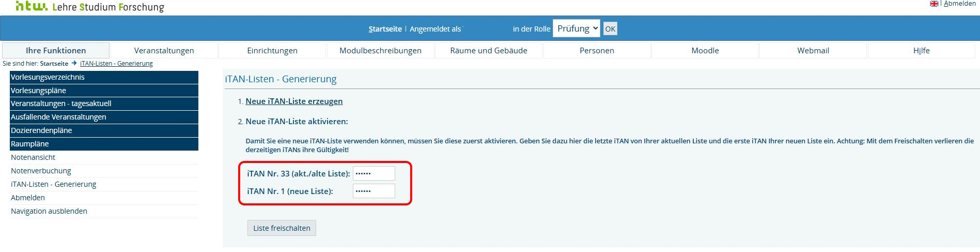Image resolution: width=980 pixels, height=252 pixels.
Task: Click Abmelden link at top right
Action: pos(960,4)
